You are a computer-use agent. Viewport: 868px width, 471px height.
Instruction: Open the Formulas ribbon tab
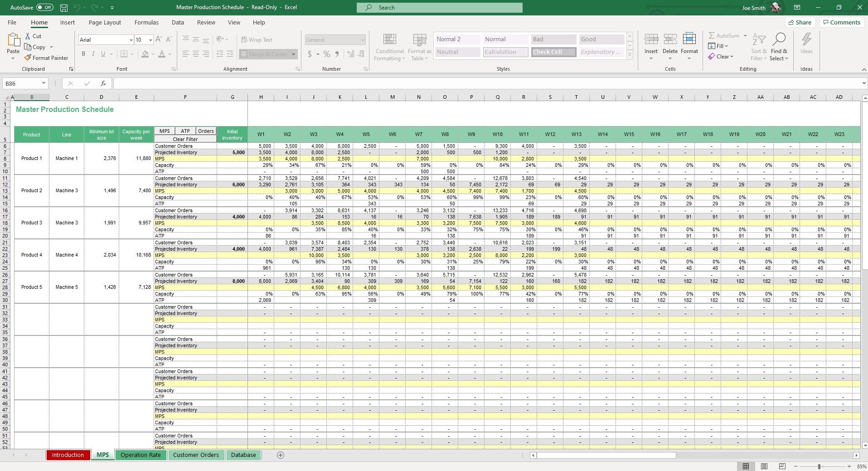(146, 23)
